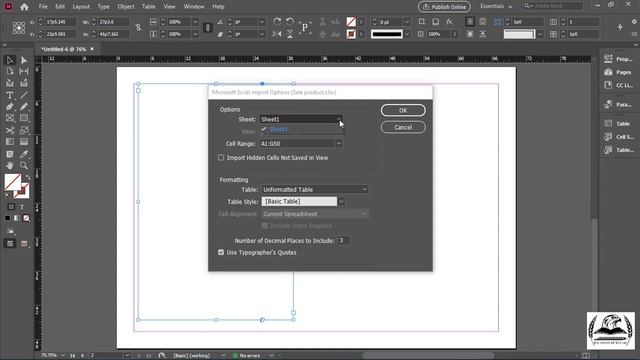Select the Type tool
Image resolution: width=640 pixels, height=360 pixels.
point(10,96)
